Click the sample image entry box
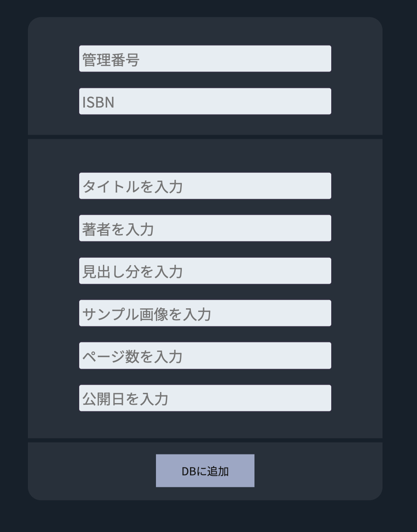417x532 pixels. click(205, 313)
